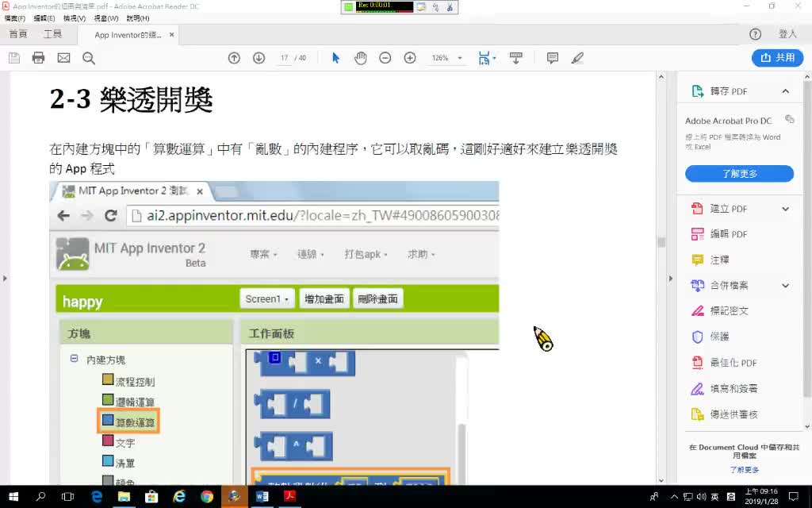This screenshot has width=812, height=508.
Task: Click the zoom percentage 126% field
Action: (439, 58)
